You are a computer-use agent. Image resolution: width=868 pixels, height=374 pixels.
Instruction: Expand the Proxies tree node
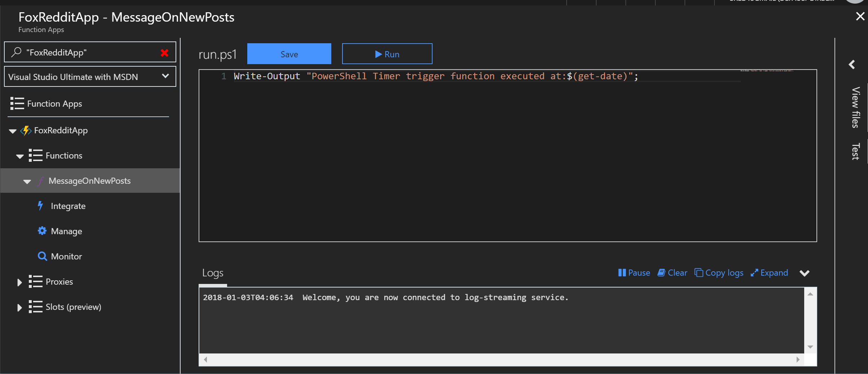point(19,282)
